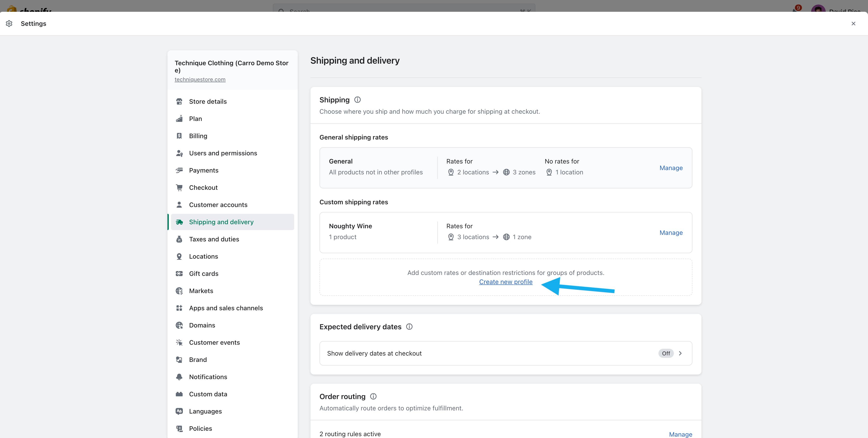Image resolution: width=868 pixels, height=438 pixels.
Task: Close the Settings panel
Action: click(853, 24)
